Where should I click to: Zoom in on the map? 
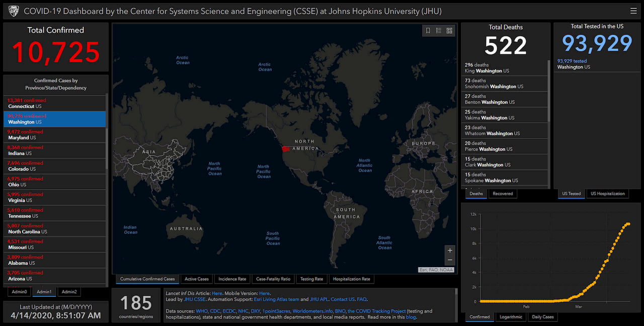450,250
